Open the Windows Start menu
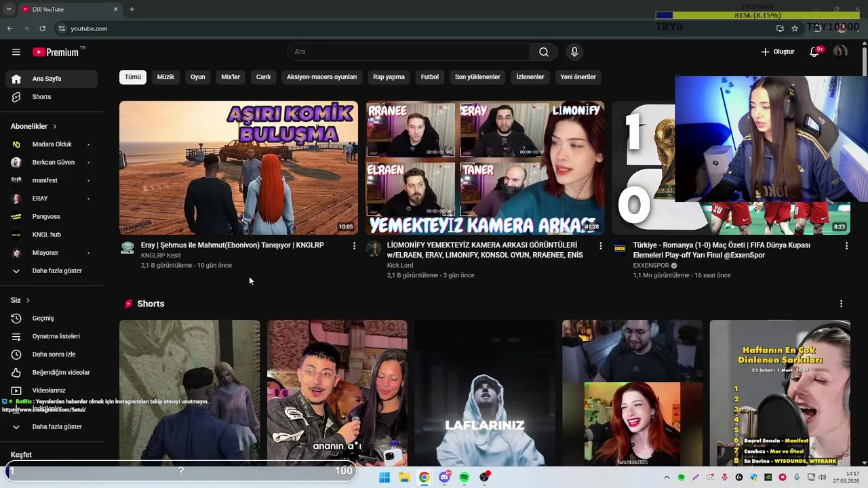Viewport: 868px width, 488px height. (384, 477)
